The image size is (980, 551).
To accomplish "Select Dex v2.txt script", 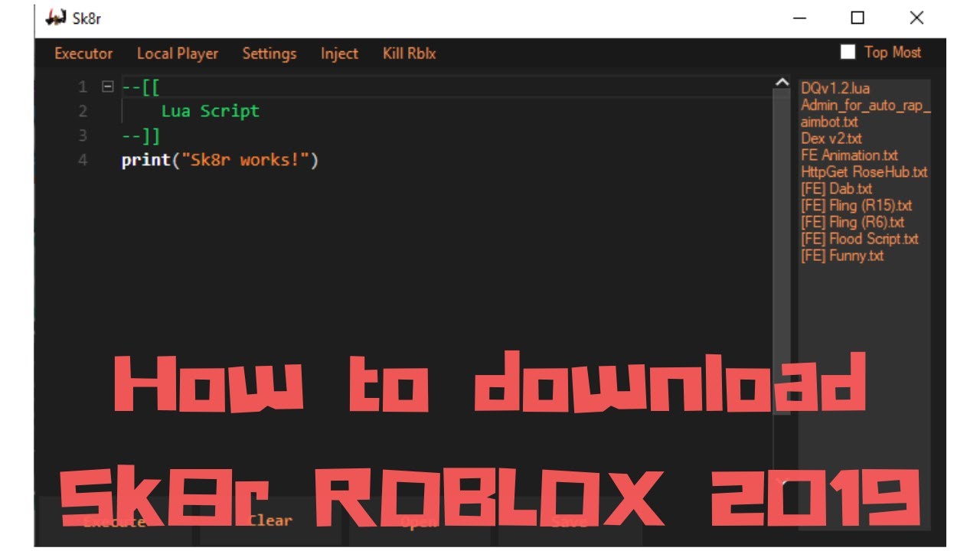I will click(x=831, y=139).
